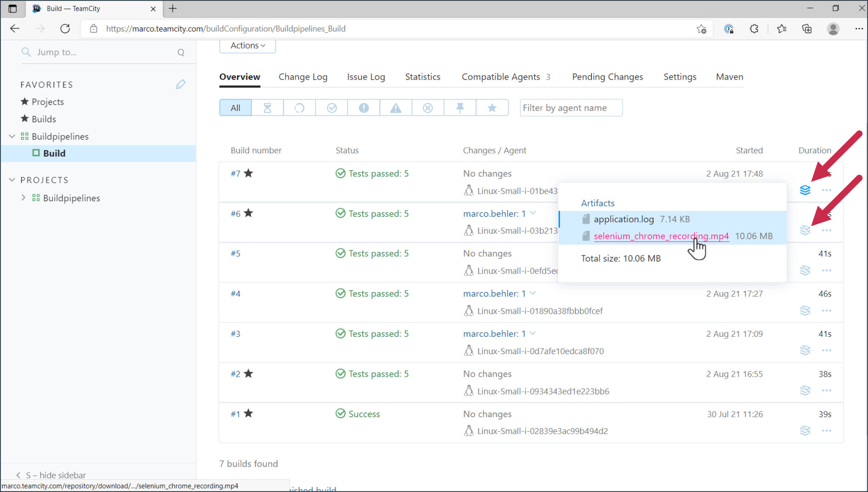Toggle the starred builds filter button
The height and width of the screenshot is (492, 868).
pos(492,108)
